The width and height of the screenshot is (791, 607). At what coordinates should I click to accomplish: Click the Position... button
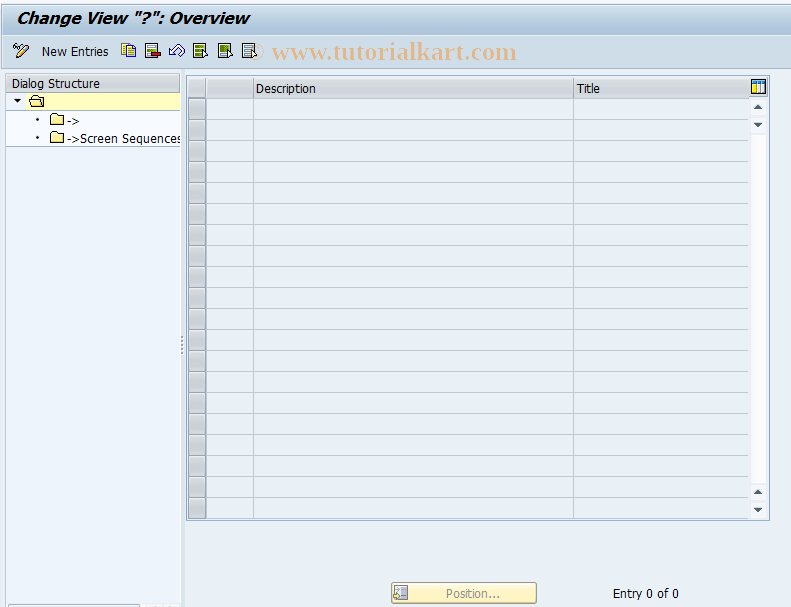pyautogui.click(x=464, y=593)
